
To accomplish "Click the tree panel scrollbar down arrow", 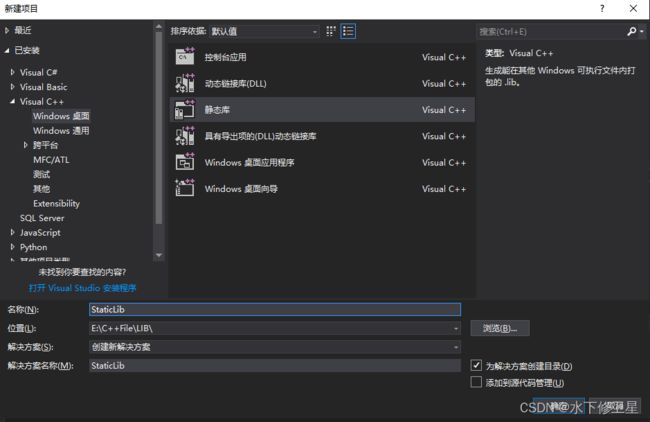I will tap(159, 255).
